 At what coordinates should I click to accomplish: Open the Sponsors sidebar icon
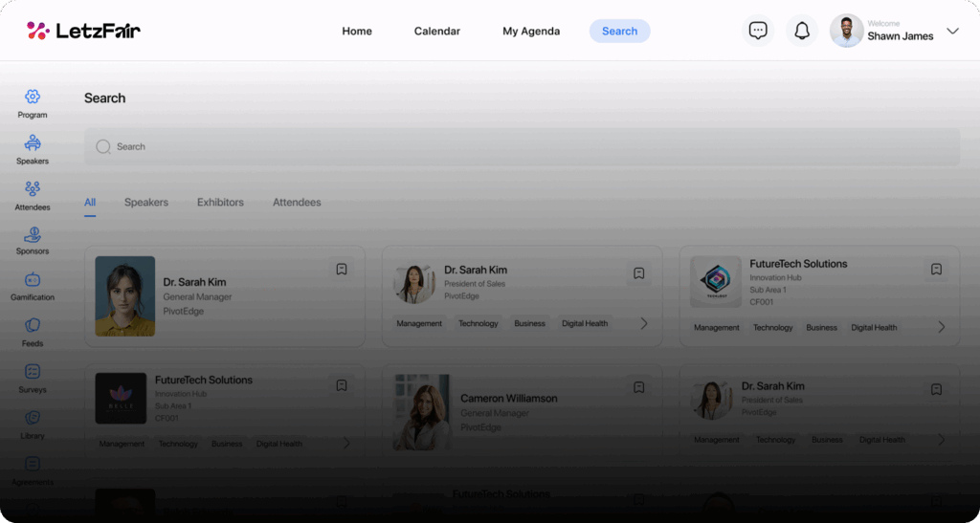click(33, 240)
